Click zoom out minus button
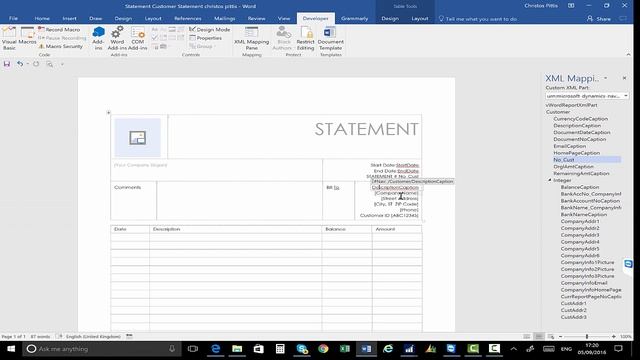640x360 pixels. (560, 337)
